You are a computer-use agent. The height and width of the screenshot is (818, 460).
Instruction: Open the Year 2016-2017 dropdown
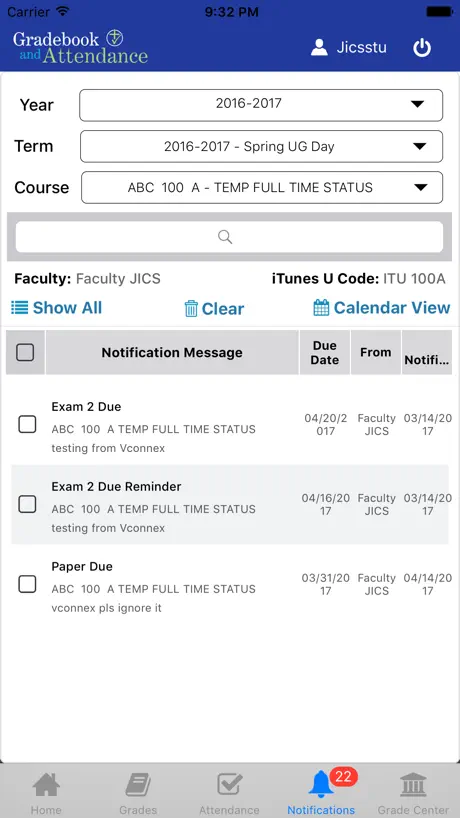(261, 105)
